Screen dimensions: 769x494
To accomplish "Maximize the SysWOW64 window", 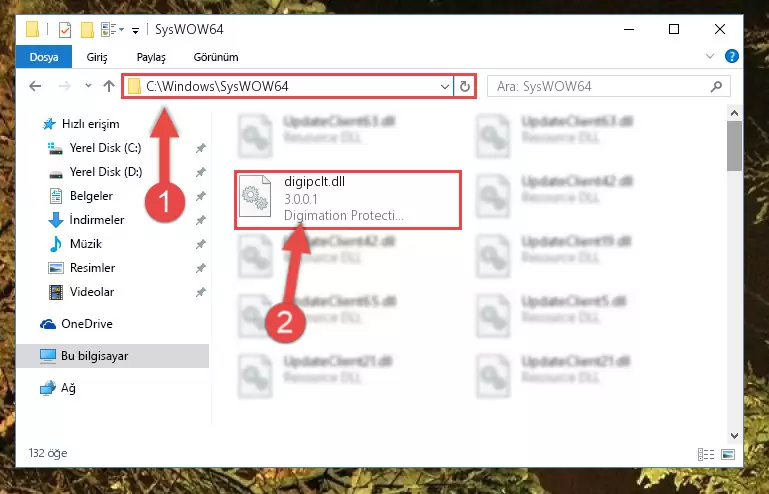I will 674,29.
